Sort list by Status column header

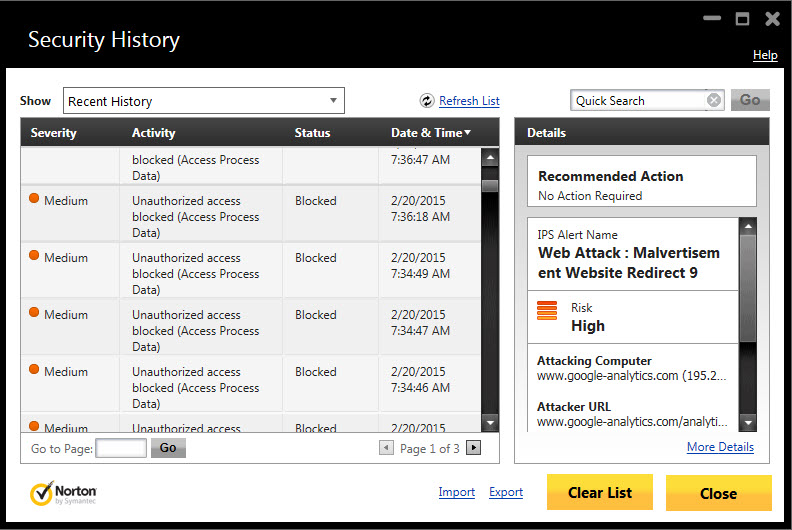[x=312, y=133]
